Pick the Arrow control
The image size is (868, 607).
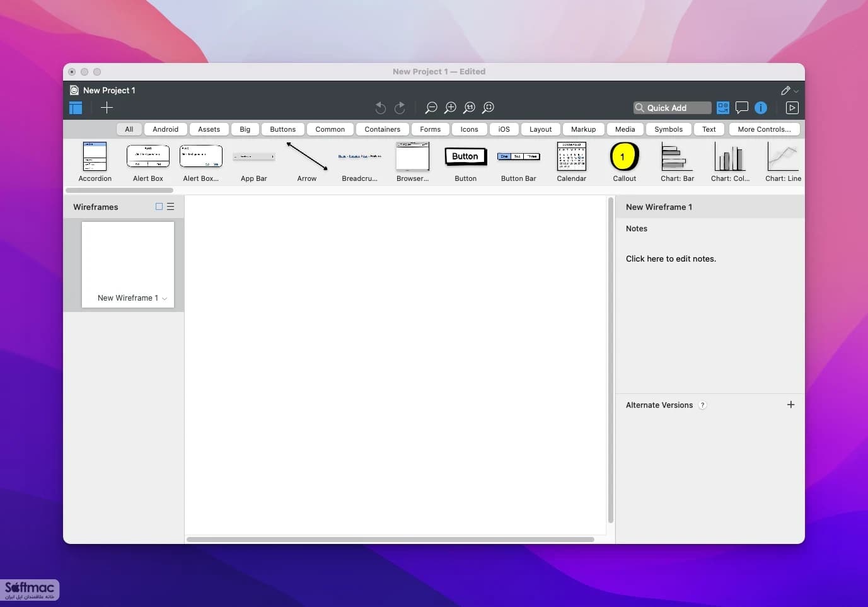(x=307, y=162)
